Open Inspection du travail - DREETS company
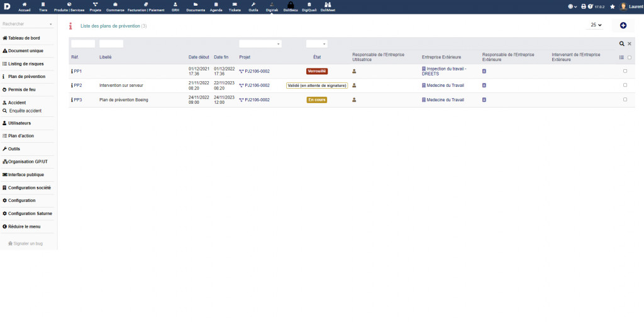The height and width of the screenshot is (322, 644). click(444, 71)
